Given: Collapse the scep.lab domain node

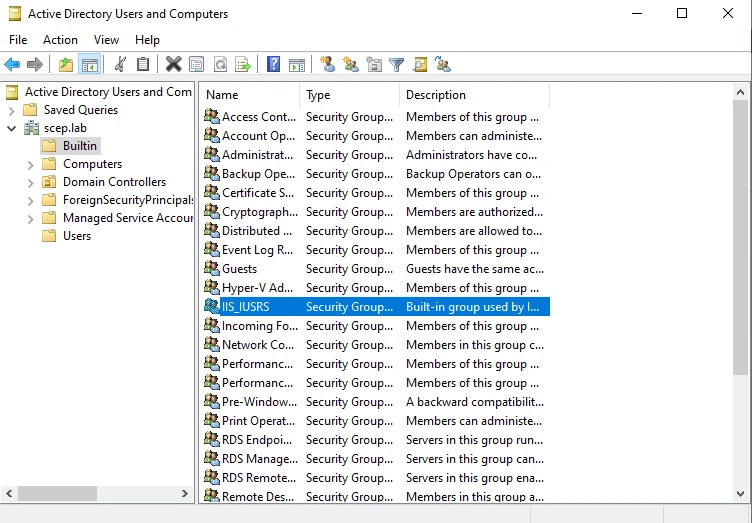Looking at the screenshot, I should (x=12, y=128).
